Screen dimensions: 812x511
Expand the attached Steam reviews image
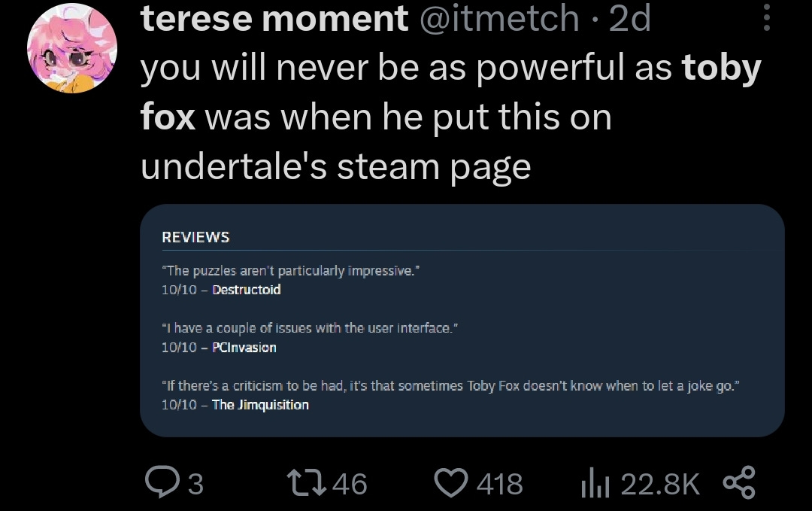click(x=462, y=321)
